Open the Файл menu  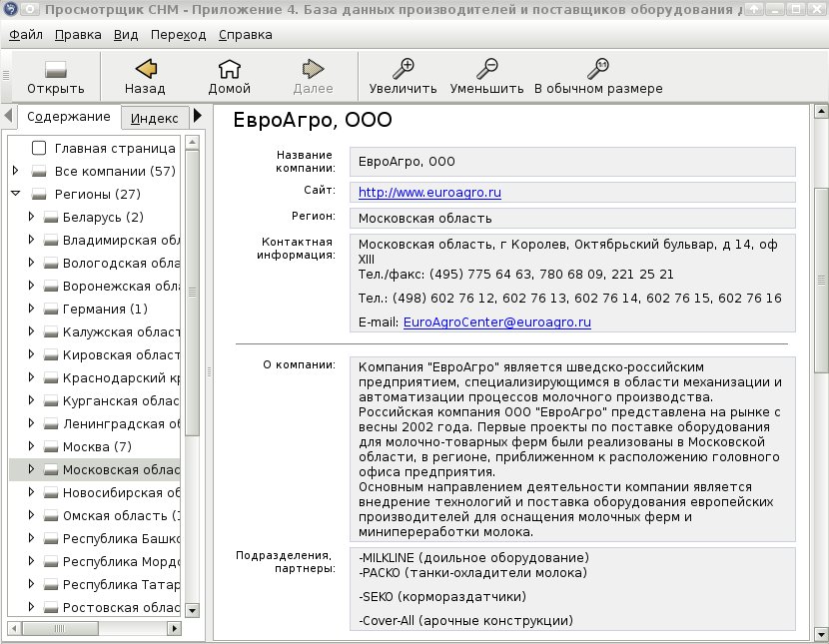pos(25,35)
